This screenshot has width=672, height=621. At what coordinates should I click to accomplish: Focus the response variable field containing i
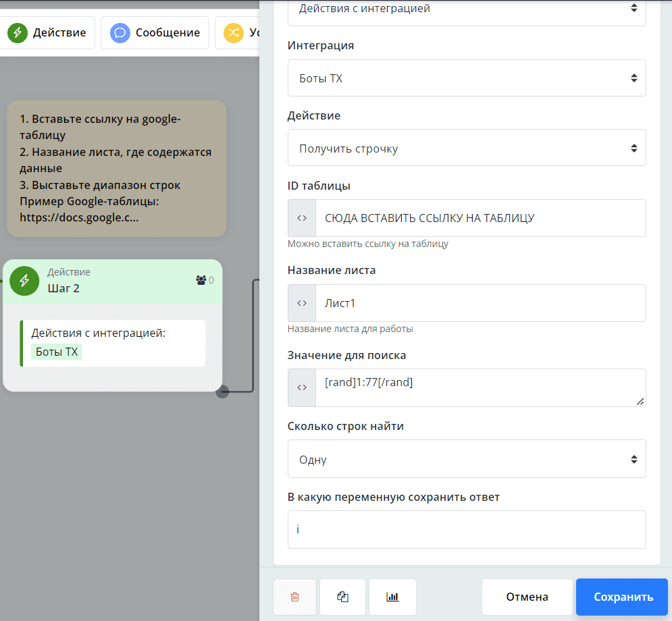tap(467, 529)
